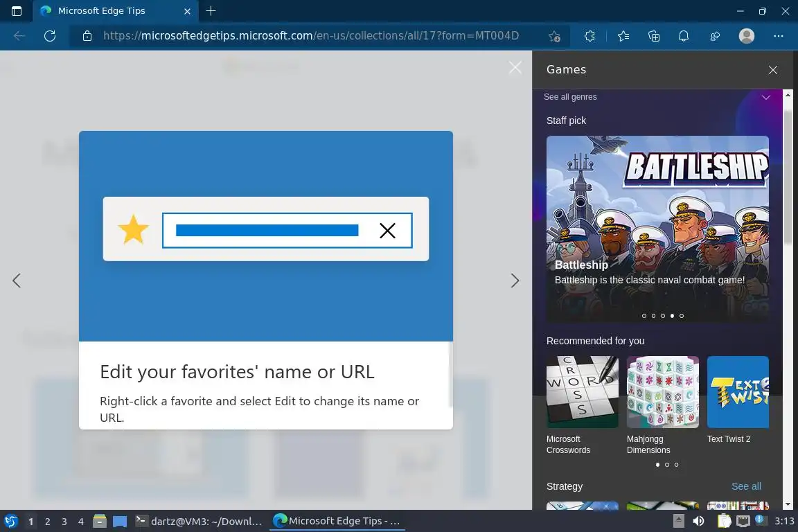Open the tab actions menu icon
Screen dimensions: 798x532
tap(17, 10)
